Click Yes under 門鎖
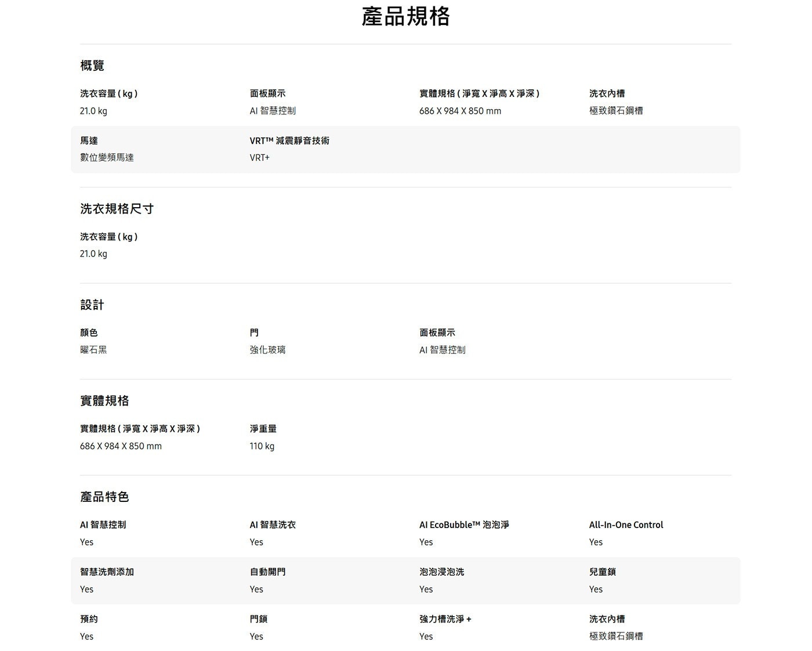The image size is (812, 651). pyautogui.click(x=256, y=636)
